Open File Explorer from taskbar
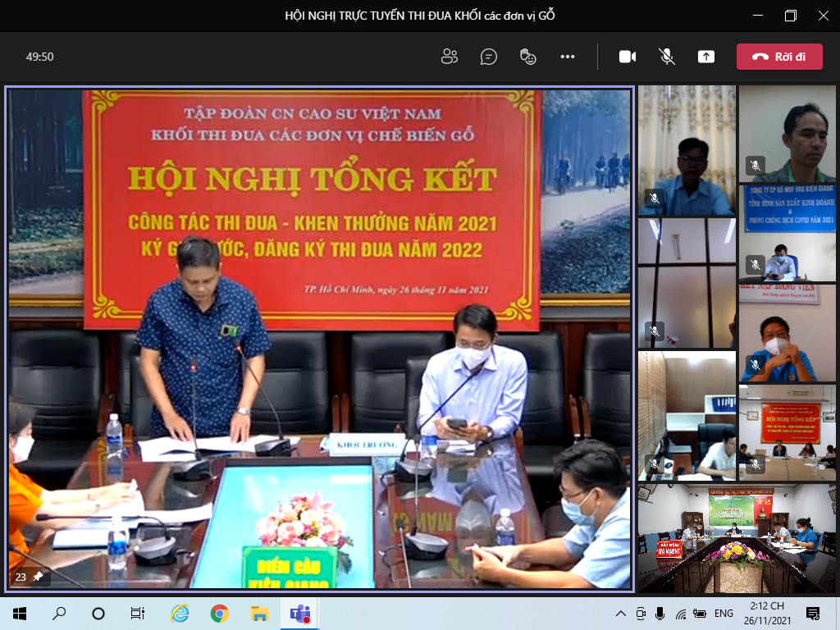 click(260, 614)
